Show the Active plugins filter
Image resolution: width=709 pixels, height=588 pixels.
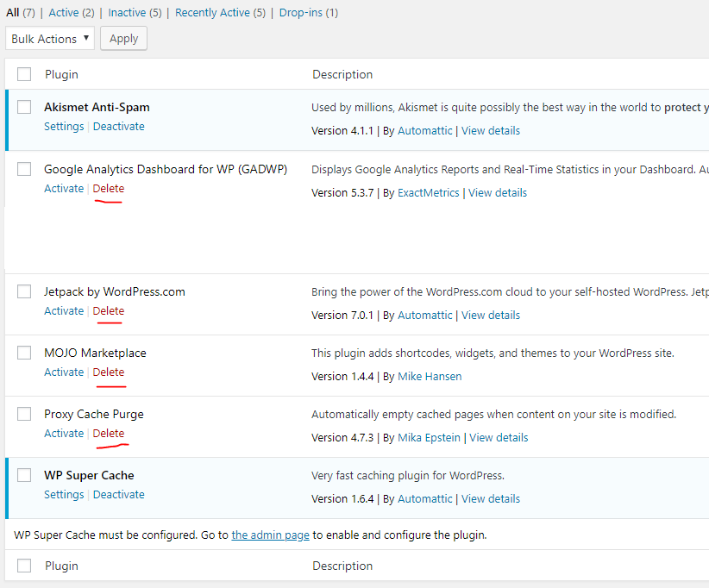[63, 13]
